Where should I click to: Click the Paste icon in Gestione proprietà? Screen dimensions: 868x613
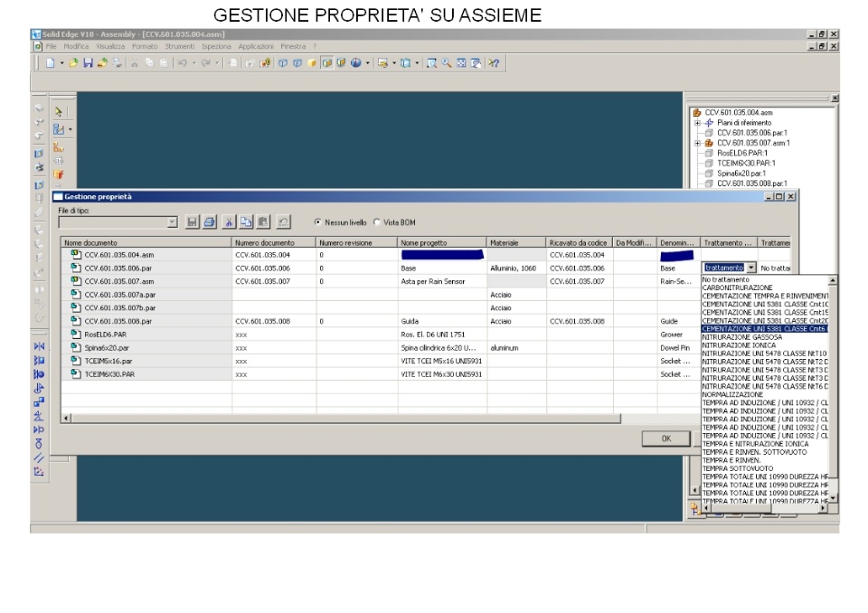point(263,222)
